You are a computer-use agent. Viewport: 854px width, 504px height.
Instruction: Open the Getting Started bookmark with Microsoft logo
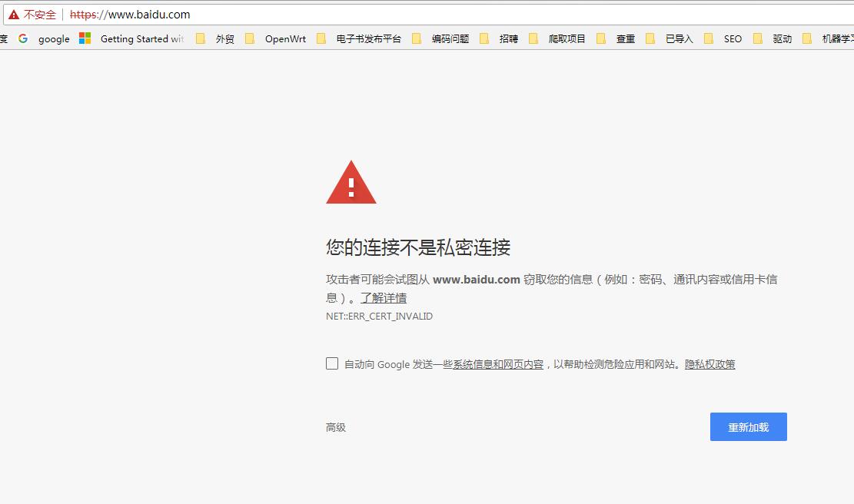[131, 38]
